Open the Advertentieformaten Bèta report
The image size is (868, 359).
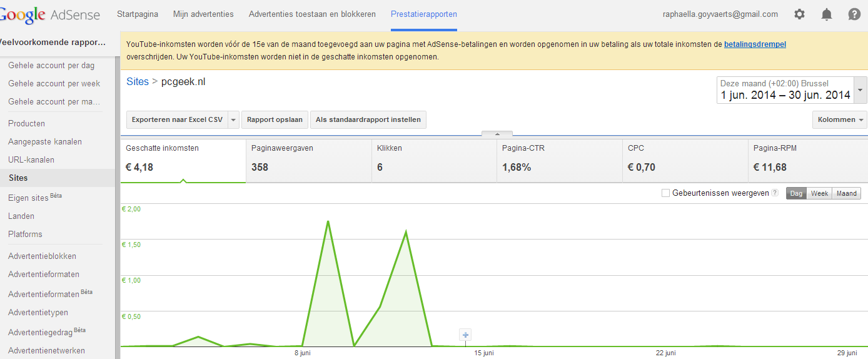click(50, 293)
